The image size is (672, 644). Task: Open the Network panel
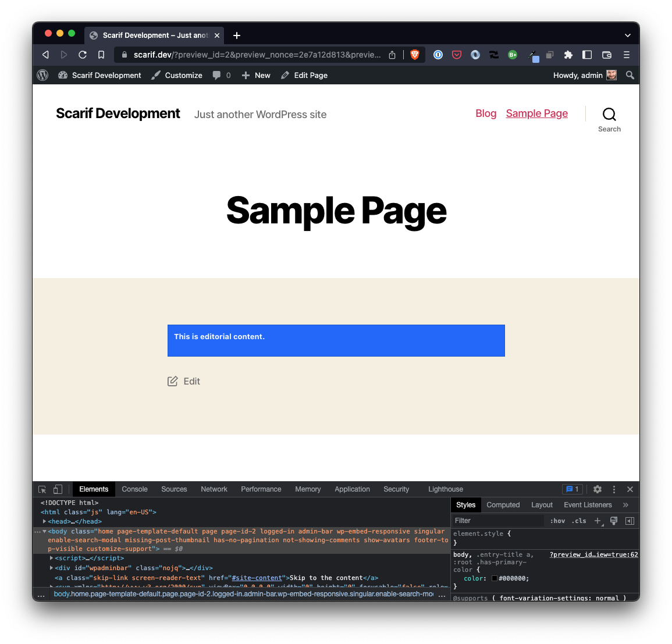(x=214, y=489)
